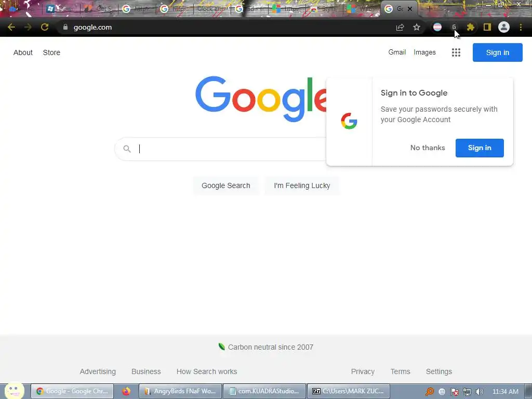Open the Store link
Image resolution: width=532 pixels, height=399 pixels.
(51, 52)
